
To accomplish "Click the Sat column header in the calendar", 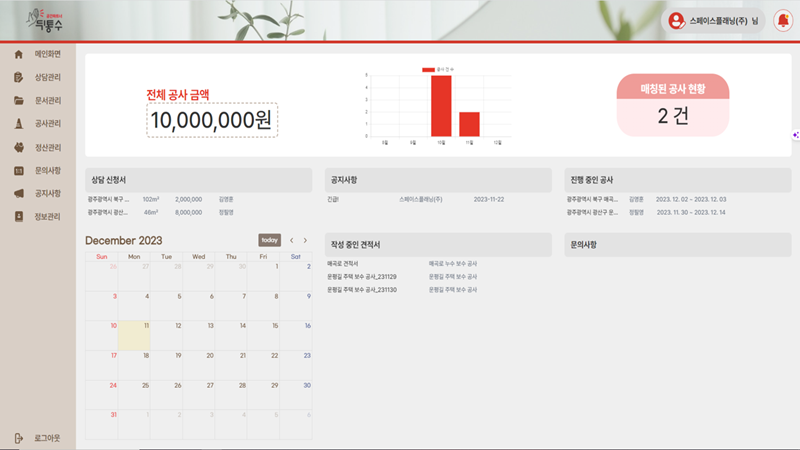I will [295, 257].
